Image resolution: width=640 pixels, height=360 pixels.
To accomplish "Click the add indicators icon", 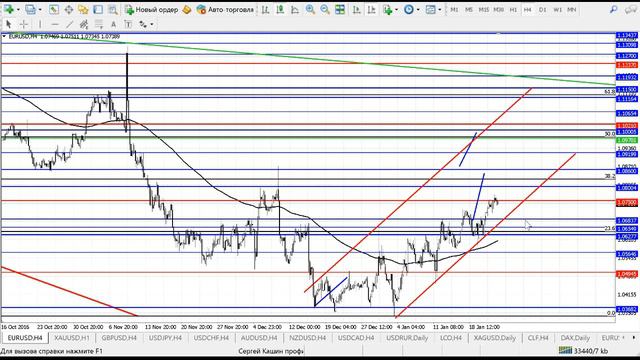I will click(x=388, y=9).
